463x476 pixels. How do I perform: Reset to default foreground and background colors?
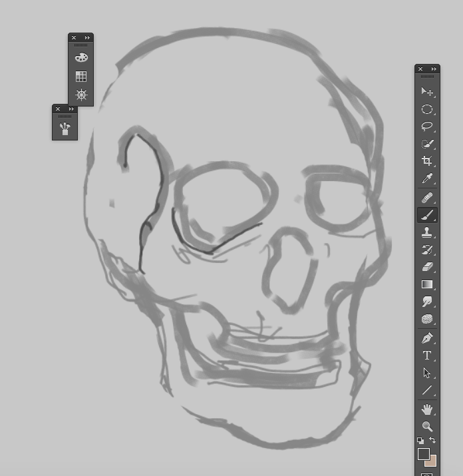click(x=420, y=441)
